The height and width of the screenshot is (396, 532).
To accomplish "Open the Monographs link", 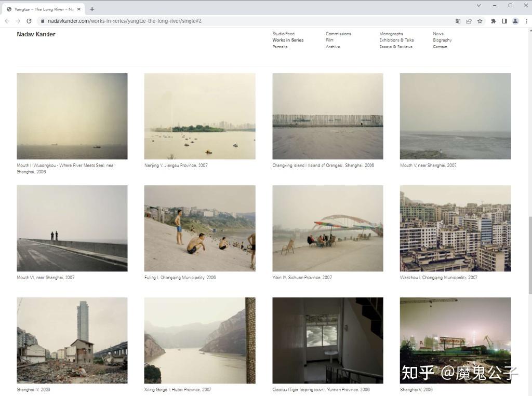I will [x=391, y=34].
